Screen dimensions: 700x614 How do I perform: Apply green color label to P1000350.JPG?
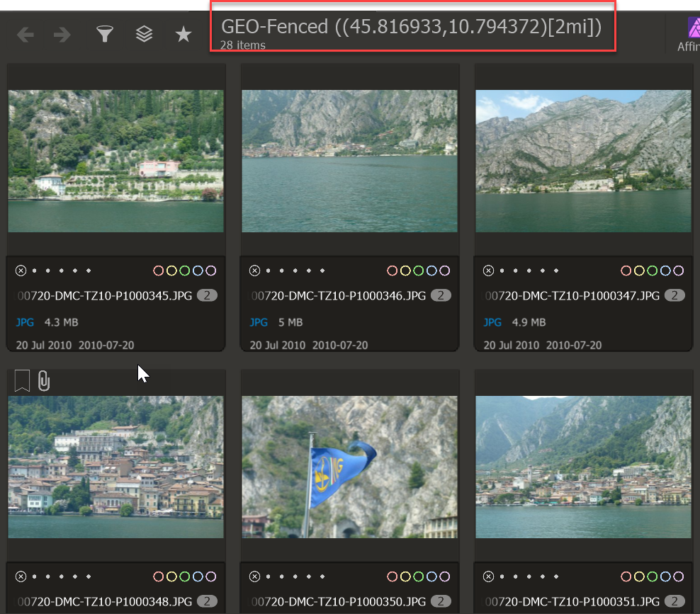(419, 576)
